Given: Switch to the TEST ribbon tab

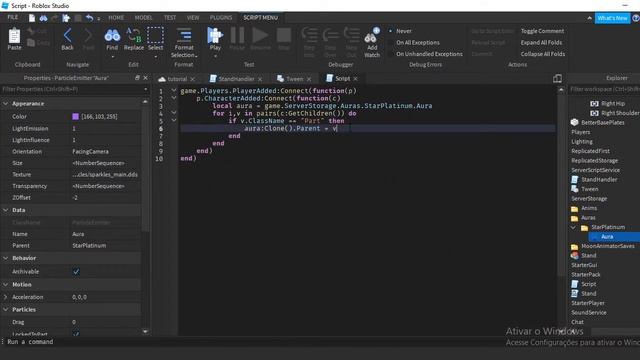Looking at the screenshot, I should [x=170, y=18].
